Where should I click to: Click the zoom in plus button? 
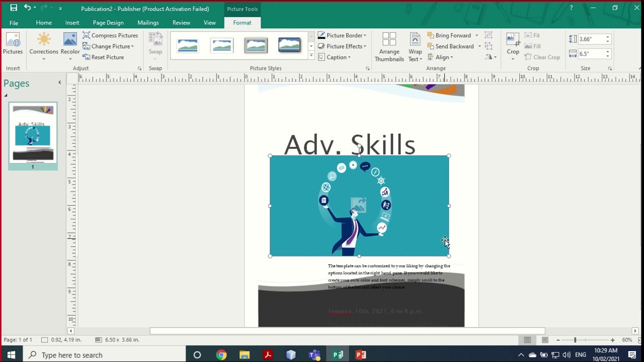[612, 340]
